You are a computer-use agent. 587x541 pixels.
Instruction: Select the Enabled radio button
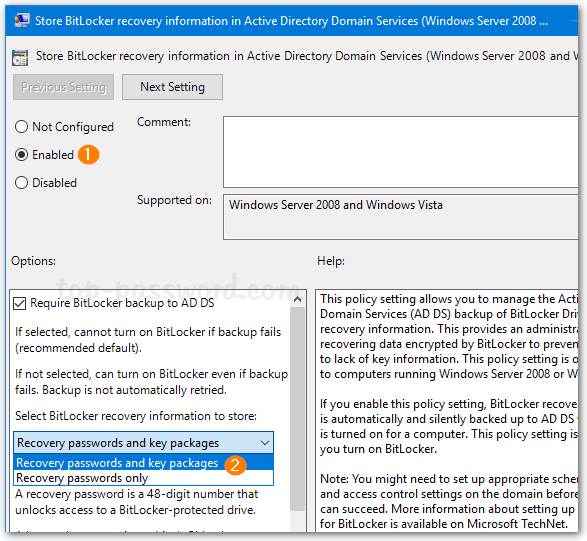[x=21, y=155]
